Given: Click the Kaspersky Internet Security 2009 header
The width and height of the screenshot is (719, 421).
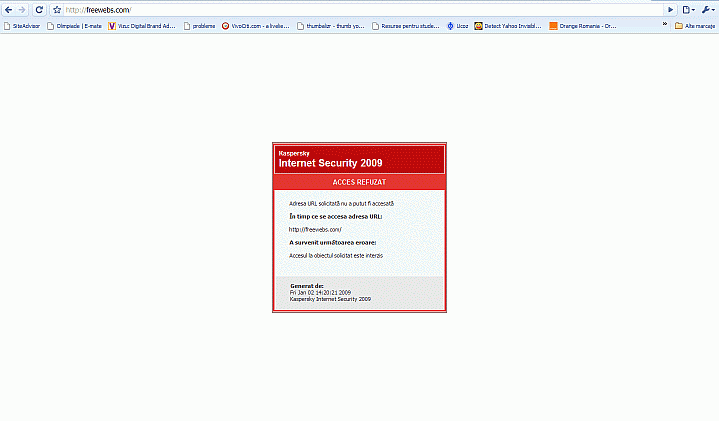Looking at the screenshot, I should (x=360, y=160).
